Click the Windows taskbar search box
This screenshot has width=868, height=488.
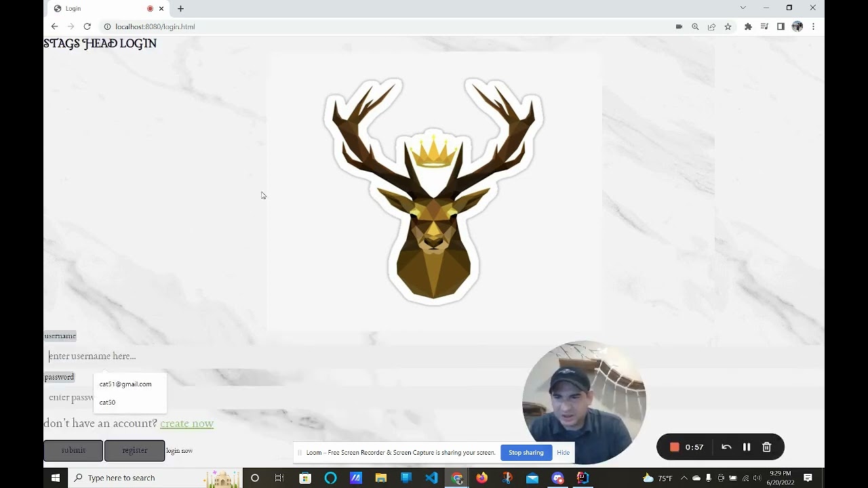(155, 478)
